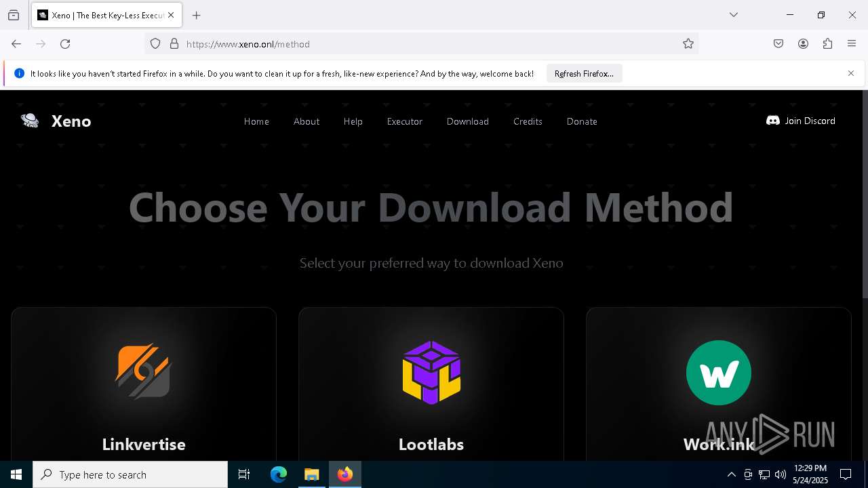Click the page vertical scrollbar
The image size is (868, 488).
point(865,194)
